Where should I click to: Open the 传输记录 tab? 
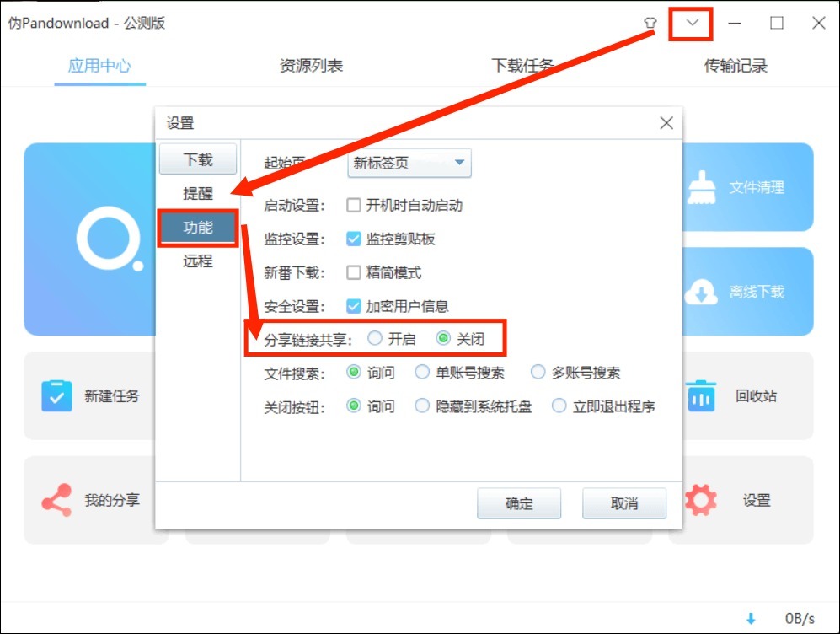pos(735,66)
